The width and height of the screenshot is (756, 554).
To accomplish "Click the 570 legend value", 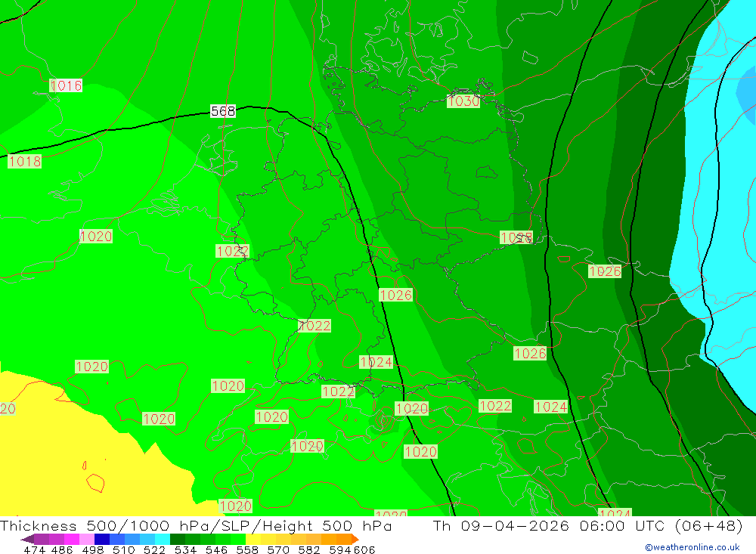I will [278, 549].
